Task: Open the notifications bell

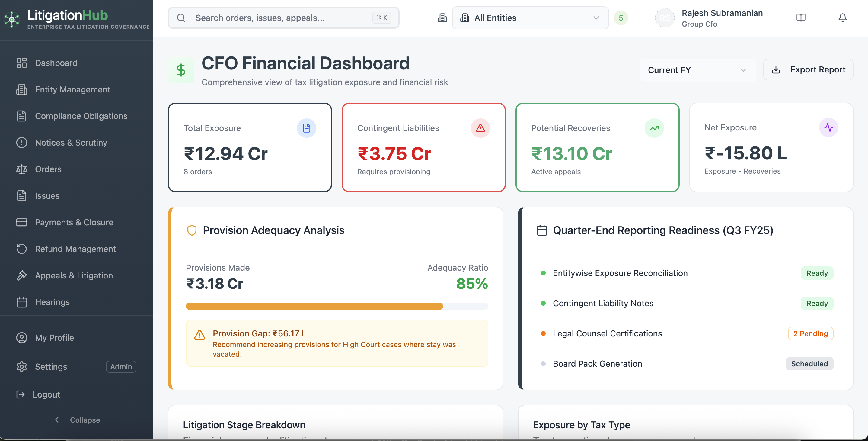Action: (x=842, y=18)
